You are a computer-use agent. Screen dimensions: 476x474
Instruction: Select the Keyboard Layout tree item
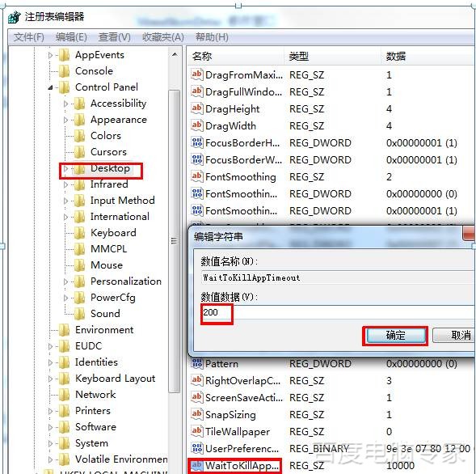[116, 379]
